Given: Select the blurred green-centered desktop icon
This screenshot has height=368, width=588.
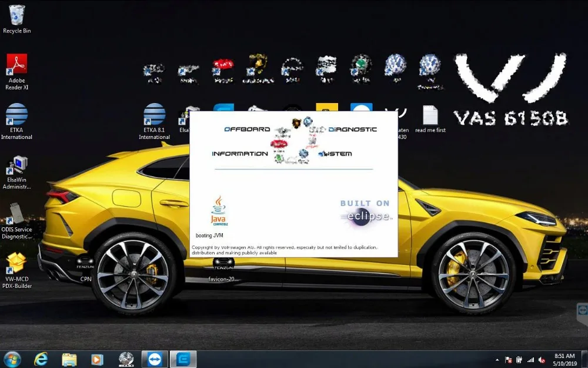Looking at the screenshot, I should pos(361,68).
